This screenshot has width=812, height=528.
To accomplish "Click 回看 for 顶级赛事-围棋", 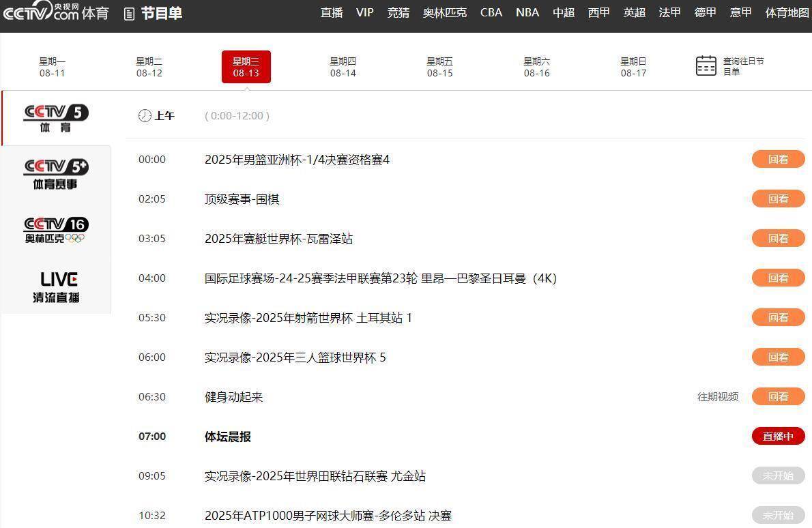I will [778, 199].
